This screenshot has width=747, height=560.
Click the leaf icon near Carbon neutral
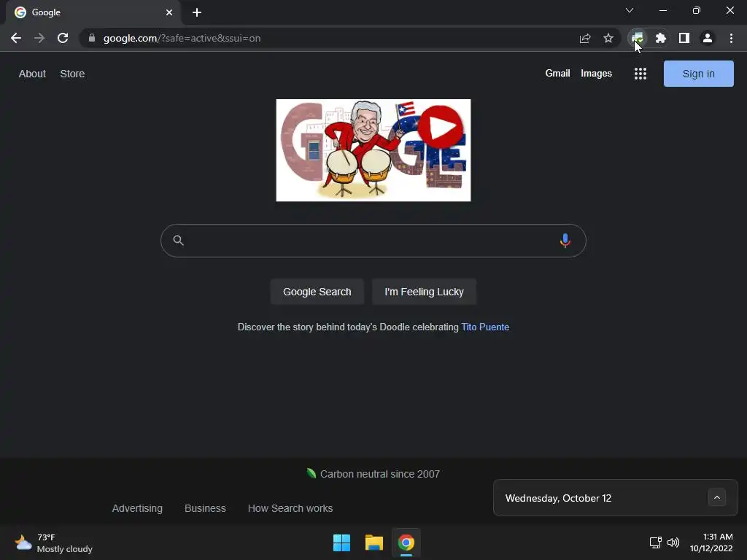[311, 472]
